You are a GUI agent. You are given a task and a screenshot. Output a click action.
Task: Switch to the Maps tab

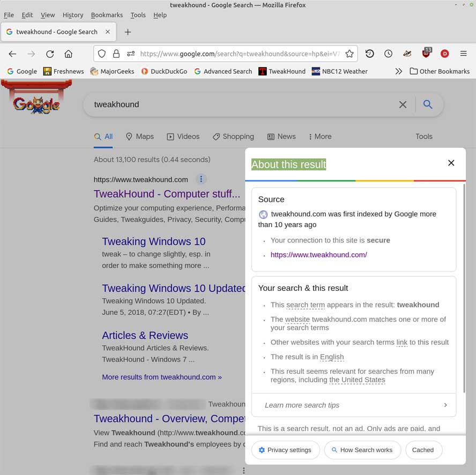[140, 137]
